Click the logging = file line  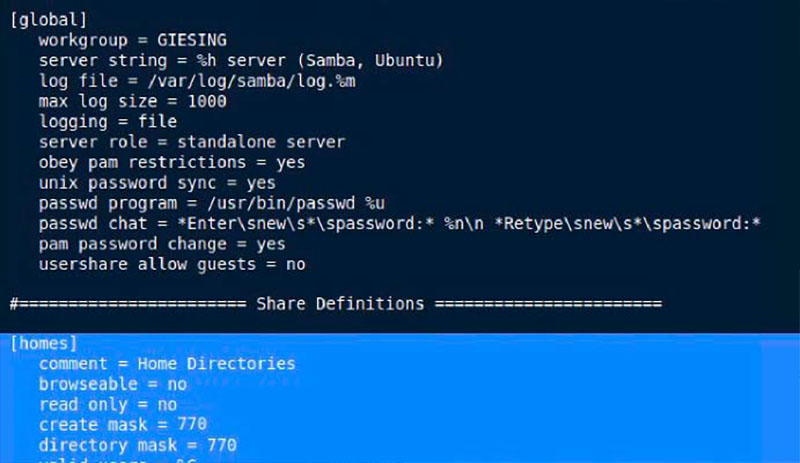point(108,121)
